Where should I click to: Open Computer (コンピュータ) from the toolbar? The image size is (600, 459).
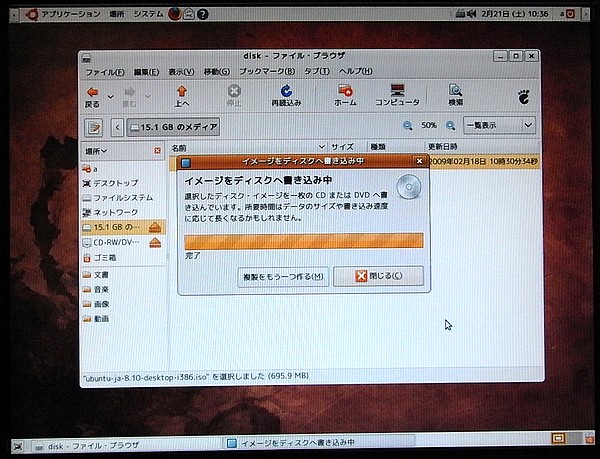[397, 91]
